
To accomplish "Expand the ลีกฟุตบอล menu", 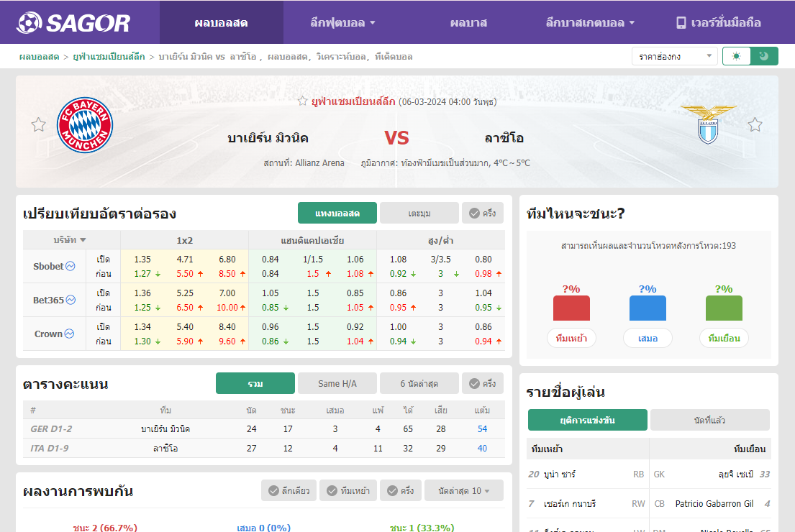I will click(x=342, y=23).
